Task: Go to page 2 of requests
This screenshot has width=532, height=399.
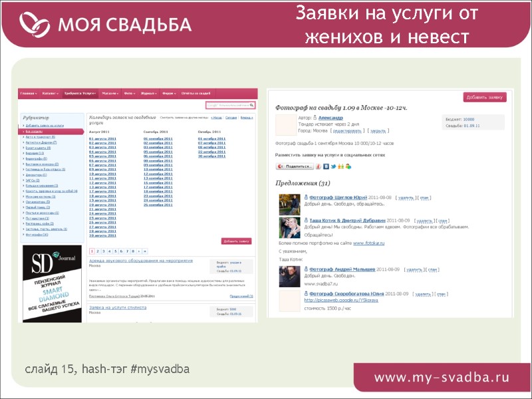Action: click(98, 251)
